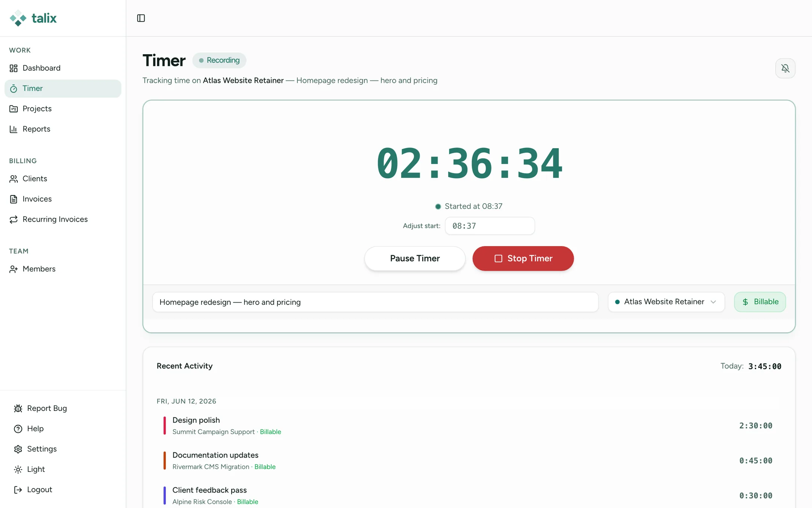Select the Documentation updates entry

tap(469, 461)
